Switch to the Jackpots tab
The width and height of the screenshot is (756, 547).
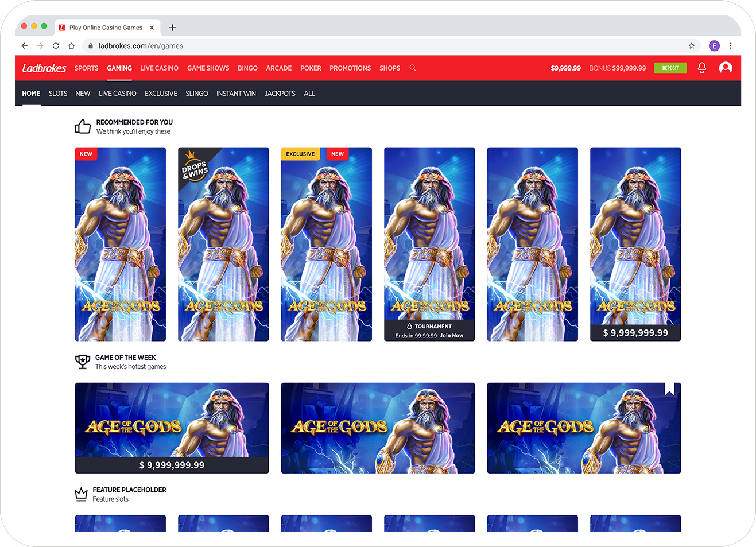(x=280, y=94)
